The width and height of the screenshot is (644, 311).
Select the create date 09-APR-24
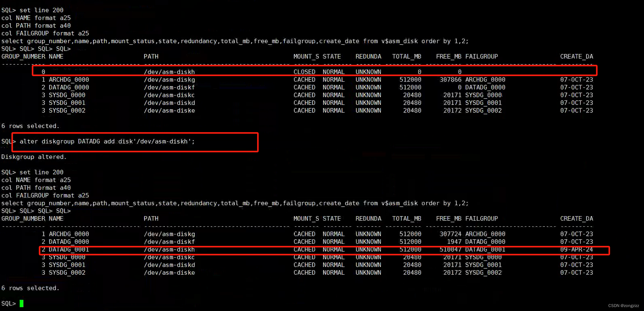[576, 249]
